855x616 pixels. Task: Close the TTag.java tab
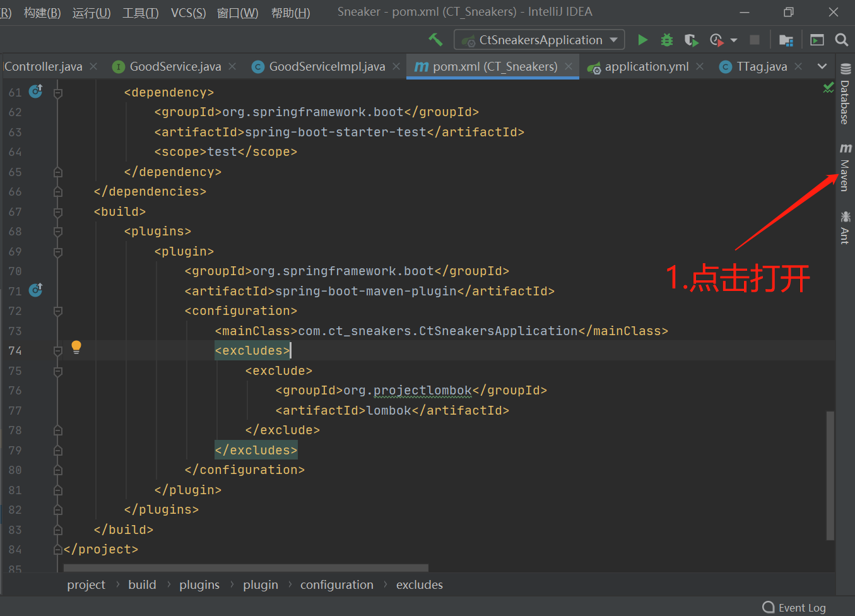click(798, 66)
